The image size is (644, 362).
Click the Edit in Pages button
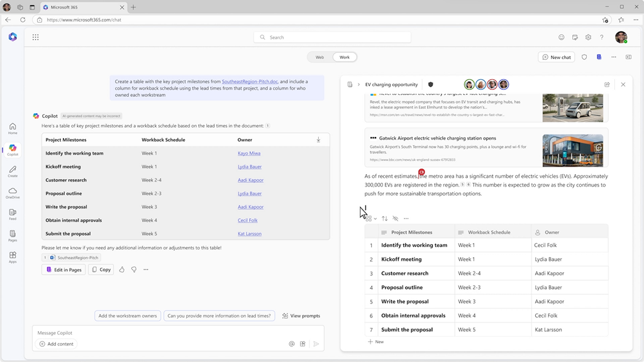(x=64, y=270)
